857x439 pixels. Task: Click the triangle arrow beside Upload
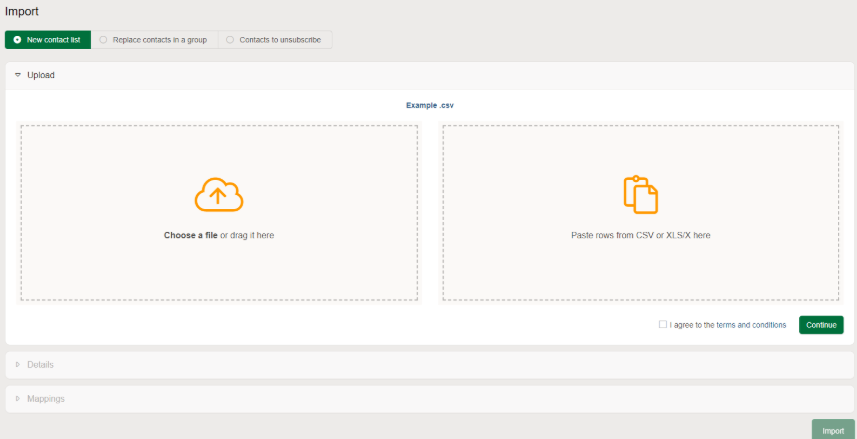[18, 75]
